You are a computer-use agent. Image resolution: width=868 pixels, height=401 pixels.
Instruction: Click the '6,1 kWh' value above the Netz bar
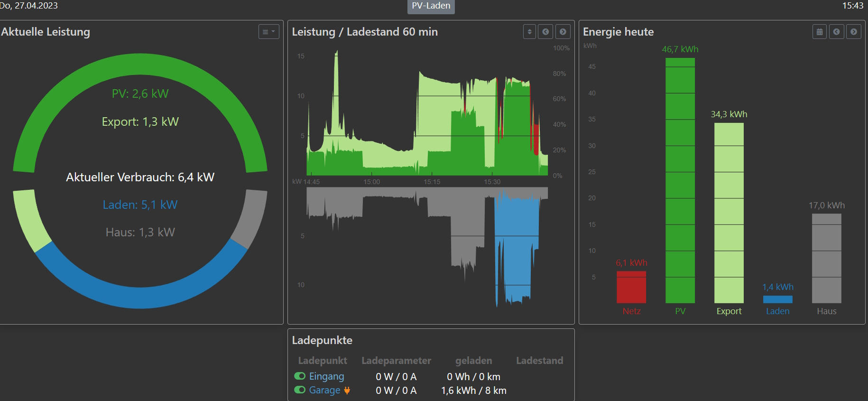[631, 263]
